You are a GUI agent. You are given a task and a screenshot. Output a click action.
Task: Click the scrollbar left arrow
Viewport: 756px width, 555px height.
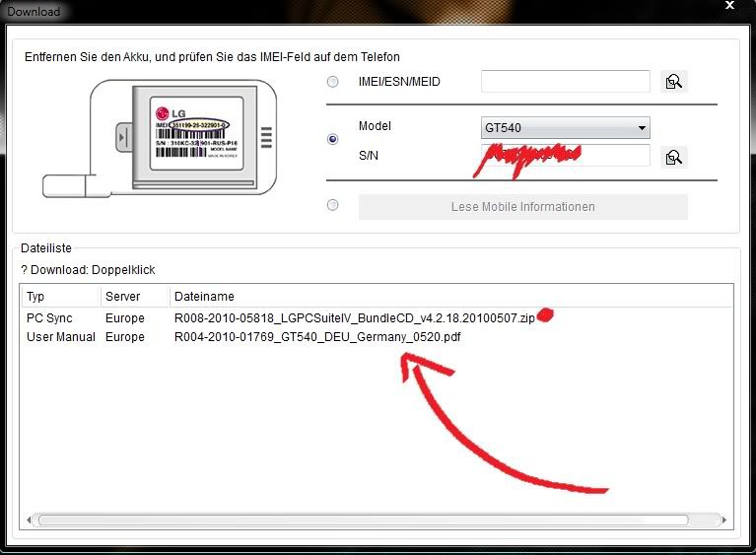[29, 520]
